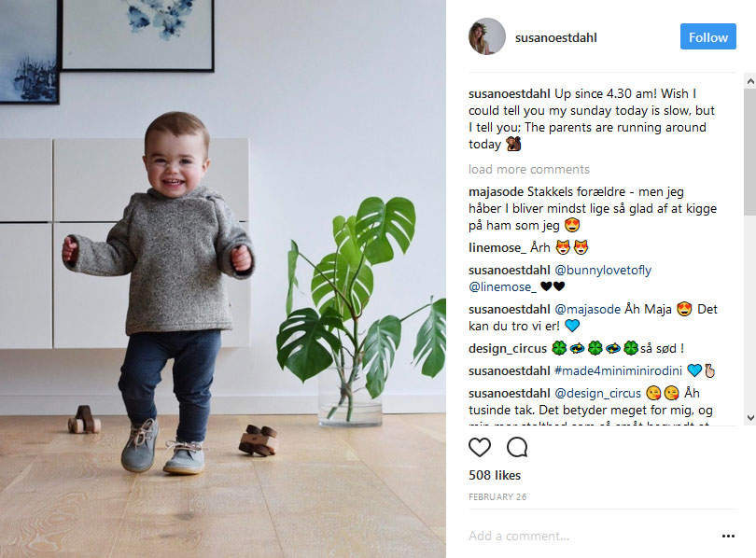756x558 pixels.
Task: Open the #made4miniminirodini hashtag
Action: [x=618, y=370]
